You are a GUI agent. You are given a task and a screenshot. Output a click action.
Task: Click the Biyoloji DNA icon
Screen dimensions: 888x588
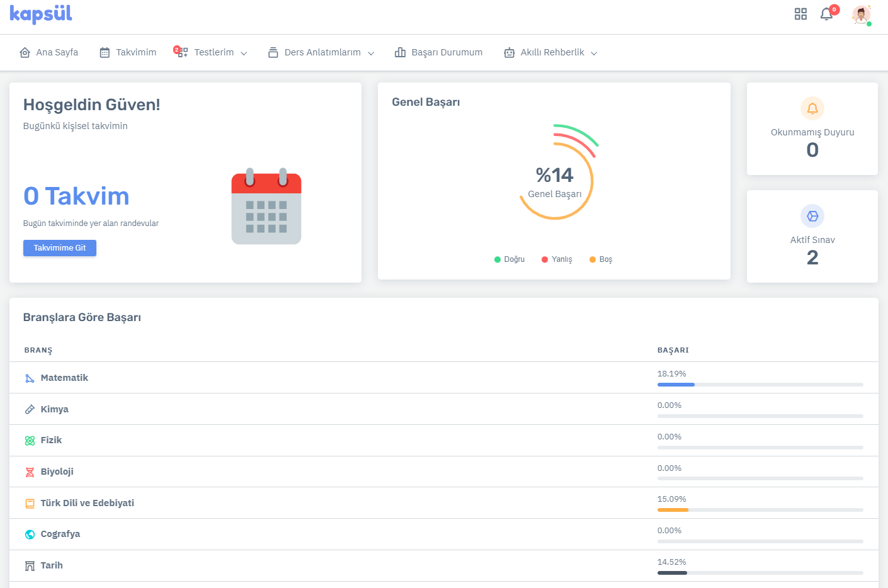[30, 472]
